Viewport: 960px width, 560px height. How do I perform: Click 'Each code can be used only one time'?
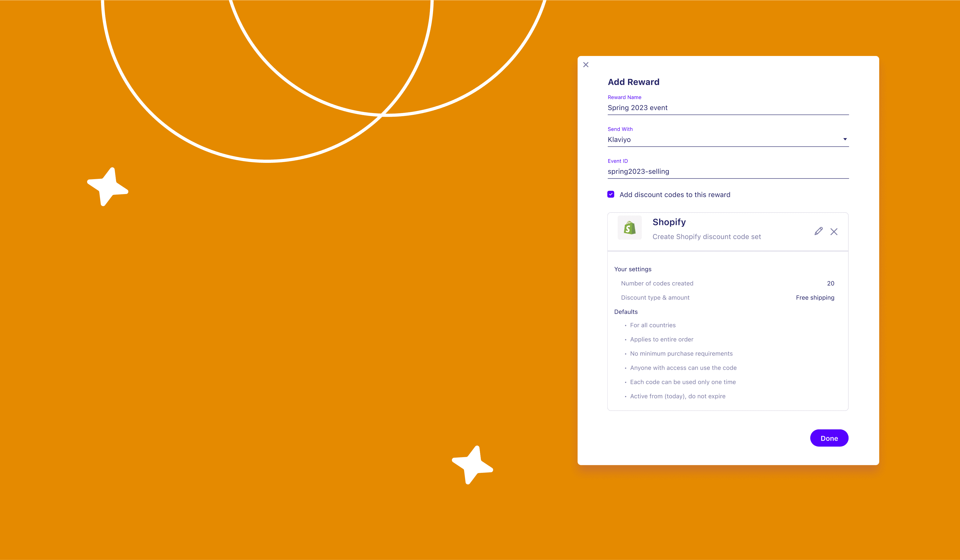pos(683,382)
